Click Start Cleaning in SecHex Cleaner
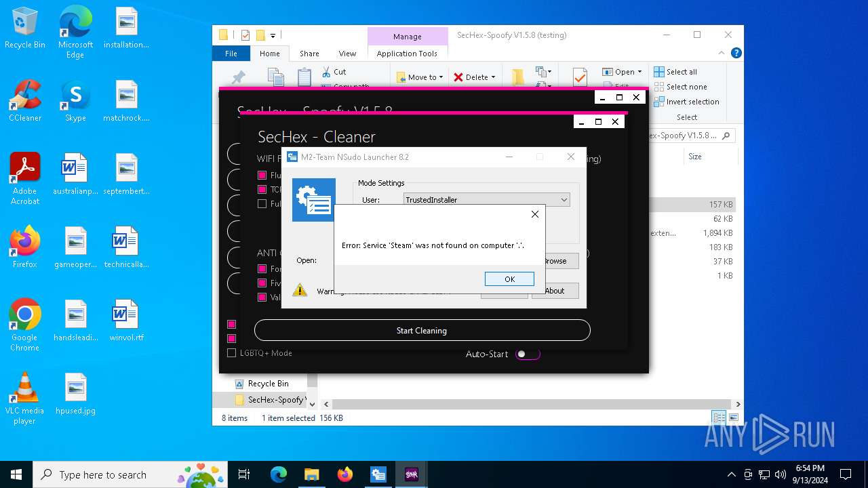 coord(422,330)
